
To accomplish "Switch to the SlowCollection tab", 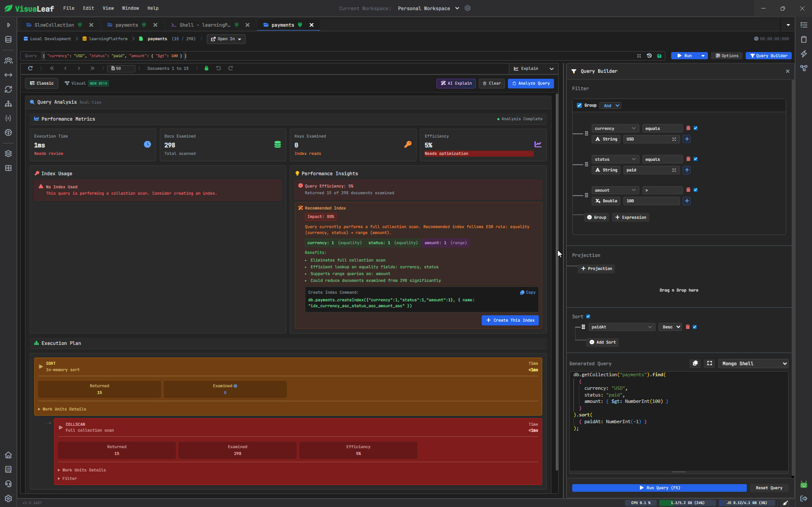I will click(54, 25).
